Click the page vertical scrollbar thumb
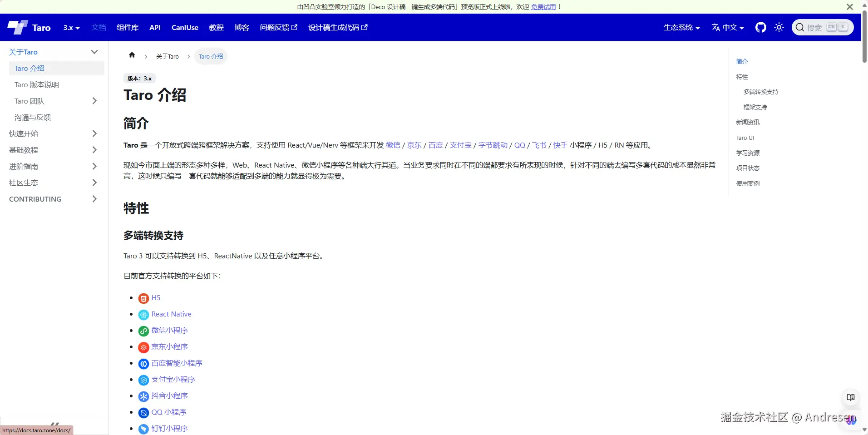 coord(864,36)
